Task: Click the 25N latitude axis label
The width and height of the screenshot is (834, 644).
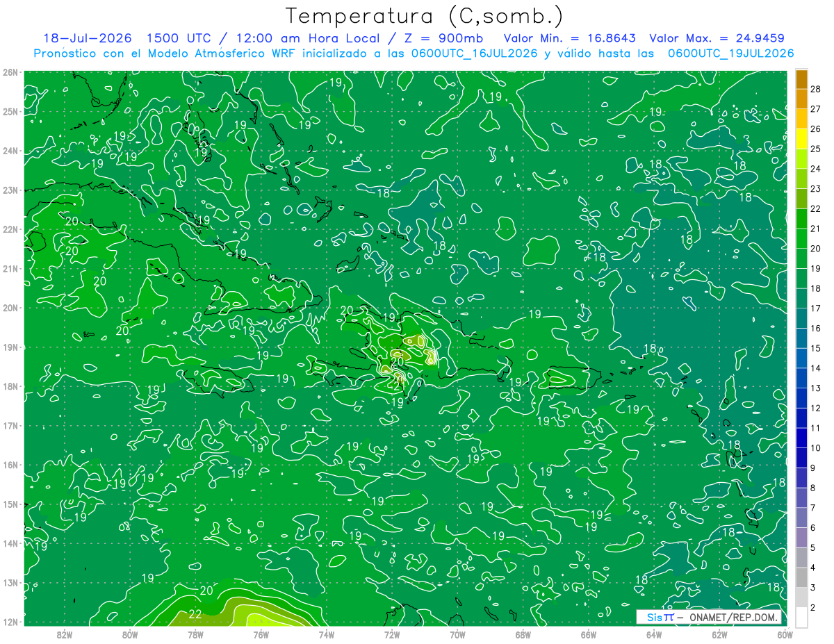Action: pyautogui.click(x=10, y=111)
